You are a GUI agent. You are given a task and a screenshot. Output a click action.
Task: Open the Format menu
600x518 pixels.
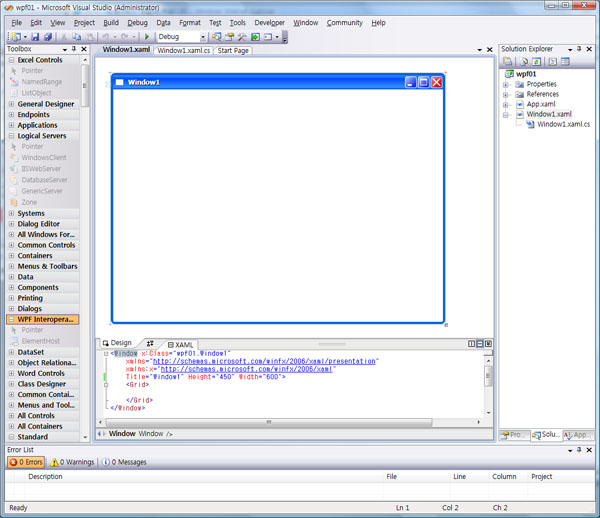tap(190, 23)
